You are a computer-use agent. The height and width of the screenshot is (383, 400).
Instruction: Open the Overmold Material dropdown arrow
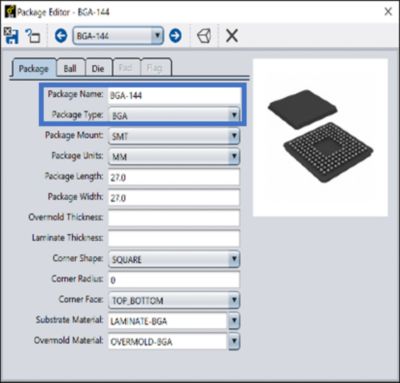pos(234,341)
